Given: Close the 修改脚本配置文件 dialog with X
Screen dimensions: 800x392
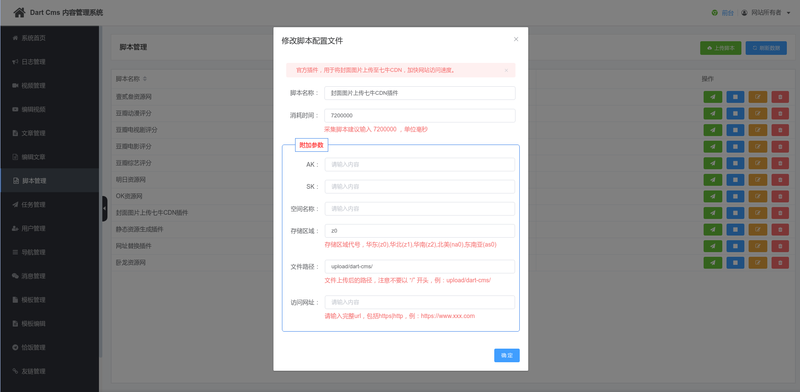Looking at the screenshot, I should tap(516, 39).
